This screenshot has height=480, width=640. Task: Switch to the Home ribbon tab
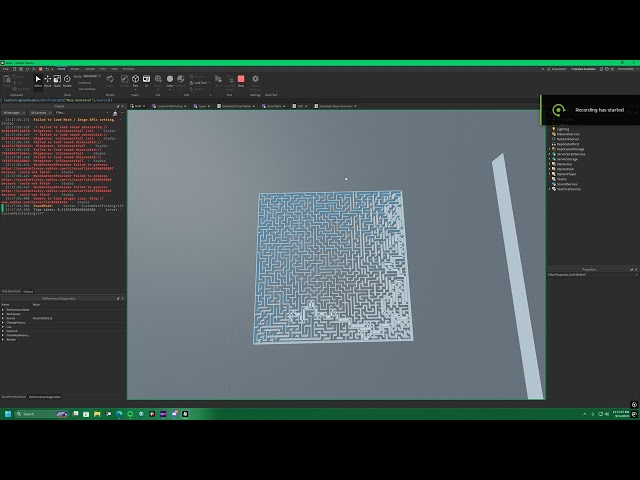pos(61,69)
